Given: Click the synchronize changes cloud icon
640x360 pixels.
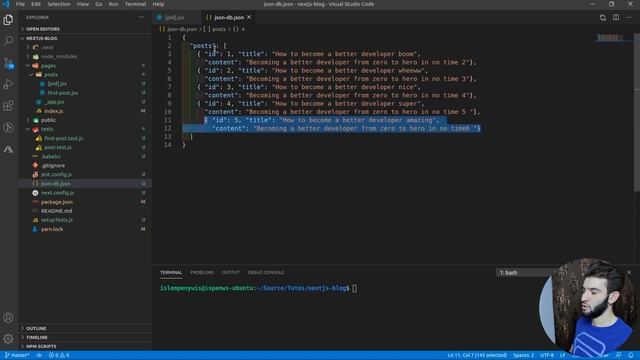Looking at the screenshot, I should pos(39,355).
